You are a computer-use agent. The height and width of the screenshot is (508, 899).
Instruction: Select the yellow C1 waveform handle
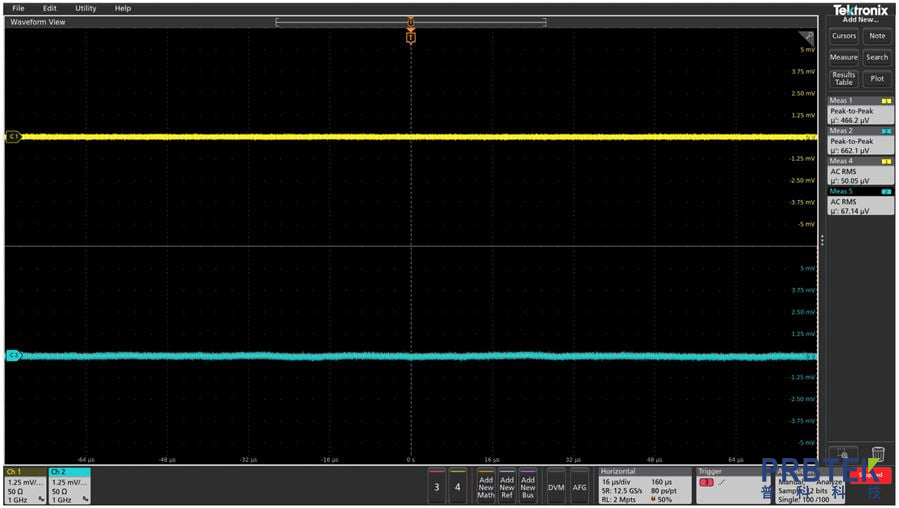click(x=13, y=137)
